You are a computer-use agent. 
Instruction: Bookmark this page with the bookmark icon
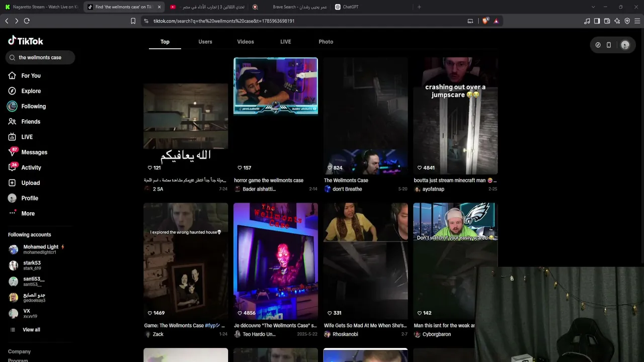pos(133,21)
